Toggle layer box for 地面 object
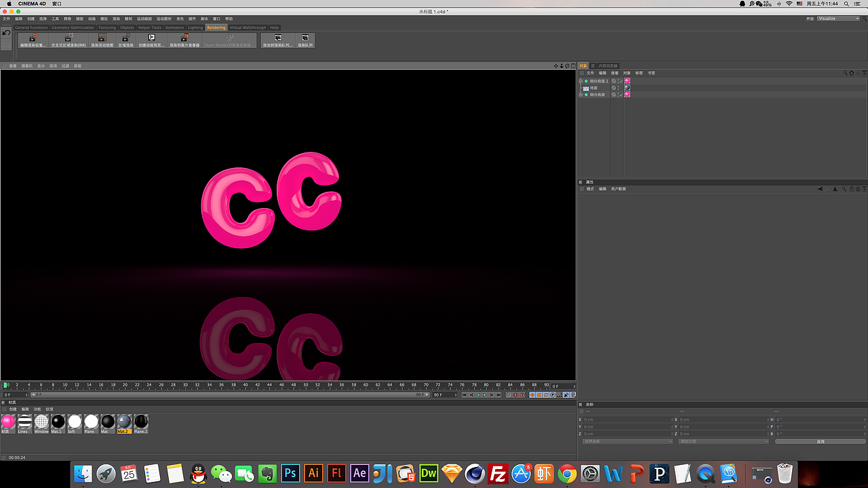Image resolution: width=868 pixels, height=488 pixels. tap(614, 87)
